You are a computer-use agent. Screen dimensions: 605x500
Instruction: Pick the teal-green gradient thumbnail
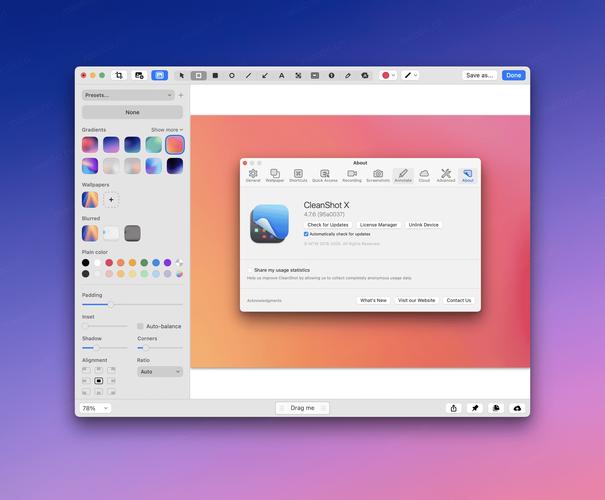coord(153,145)
